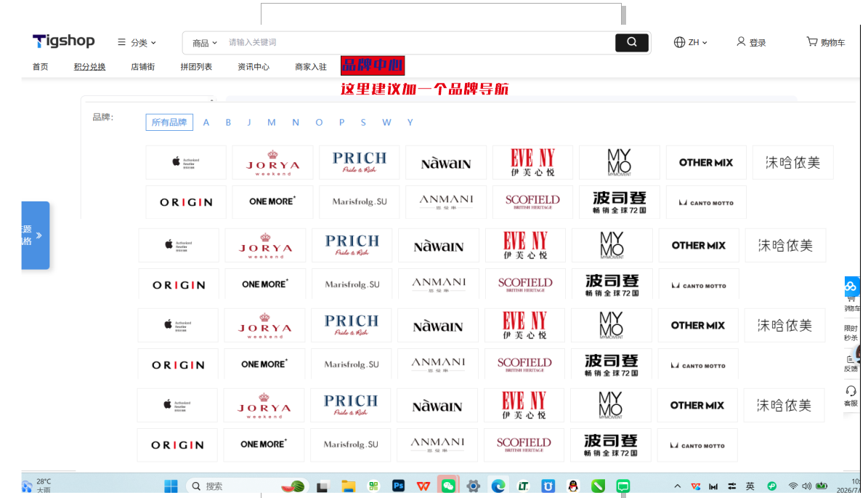Open the Windows Start menu
The width and height of the screenshot is (868, 498).
point(171,486)
